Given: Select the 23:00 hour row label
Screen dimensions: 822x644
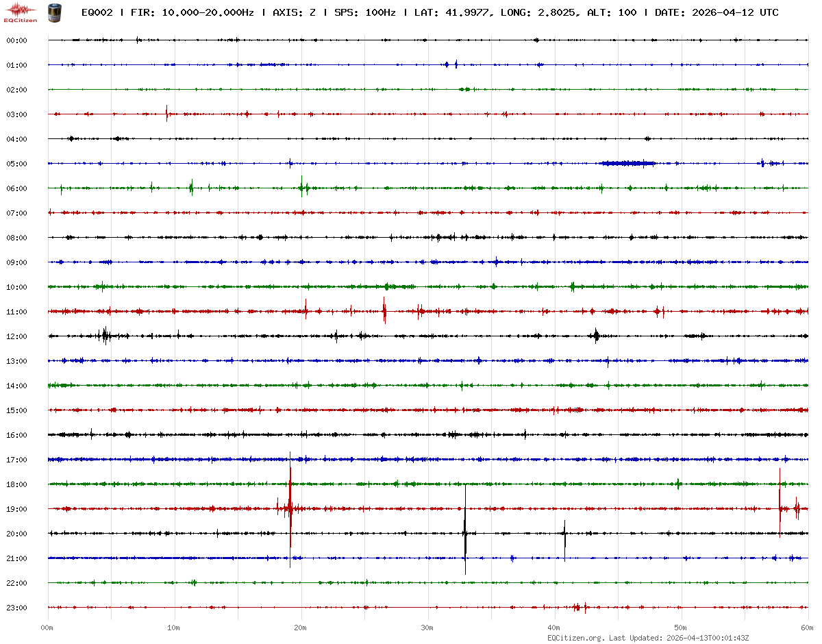Looking at the screenshot, I should [16, 608].
